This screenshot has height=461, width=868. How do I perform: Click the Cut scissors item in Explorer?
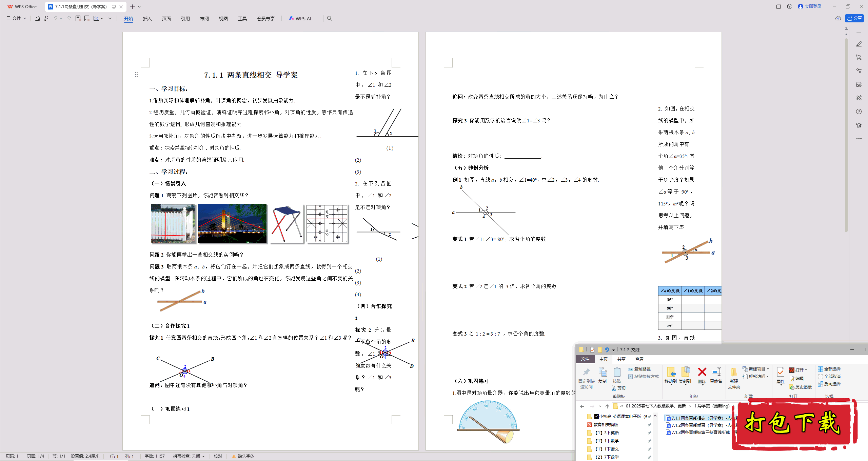coord(619,388)
